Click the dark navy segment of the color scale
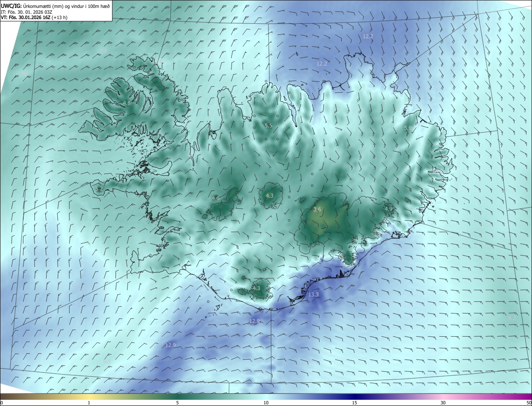The width and height of the screenshot is (532, 406). pyautogui.click(x=355, y=396)
